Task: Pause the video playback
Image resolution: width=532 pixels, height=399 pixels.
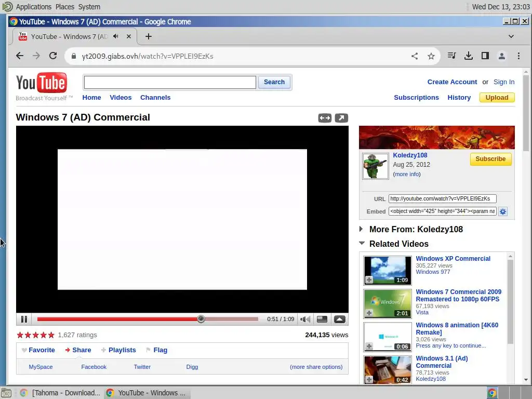Action: point(24,320)
